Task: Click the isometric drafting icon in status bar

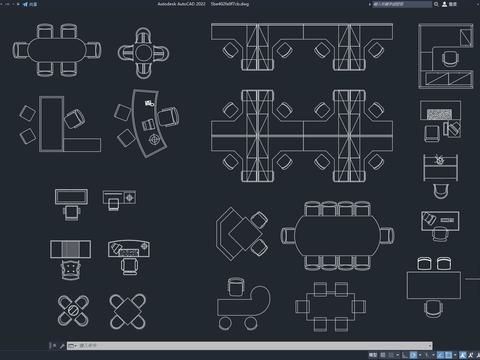Action: coord(427,355)
